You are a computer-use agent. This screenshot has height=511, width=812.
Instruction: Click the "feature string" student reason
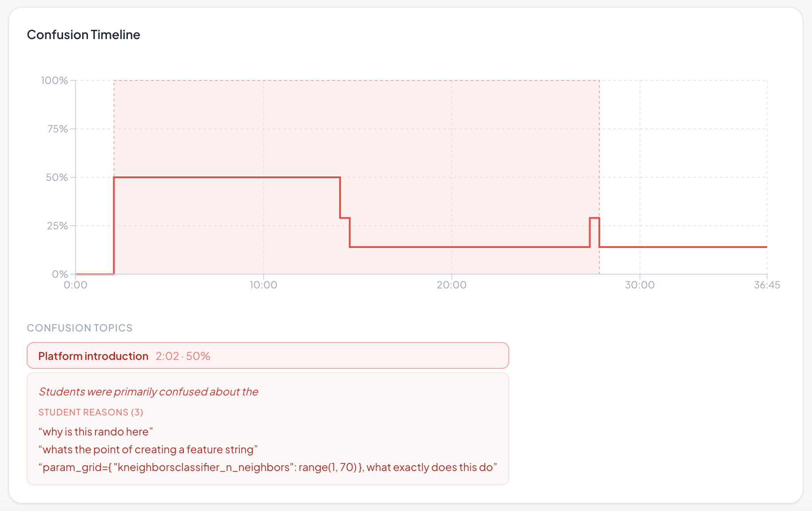148,449
